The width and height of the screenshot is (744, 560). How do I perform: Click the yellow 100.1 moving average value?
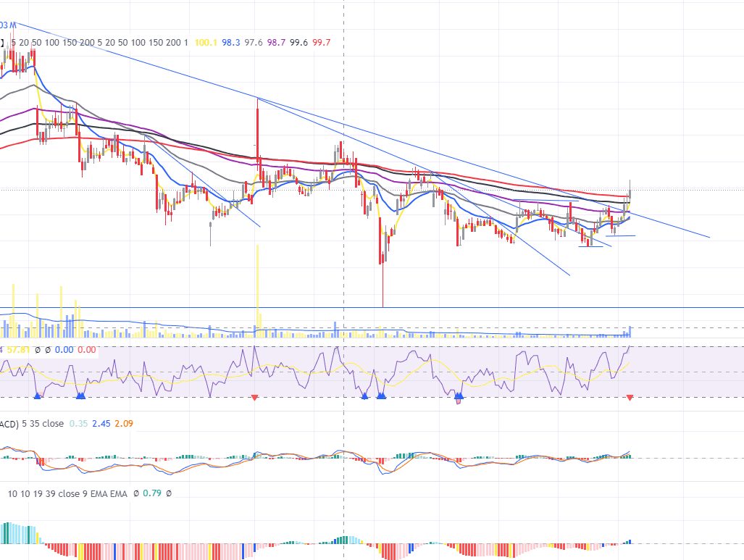click(206, 43)
